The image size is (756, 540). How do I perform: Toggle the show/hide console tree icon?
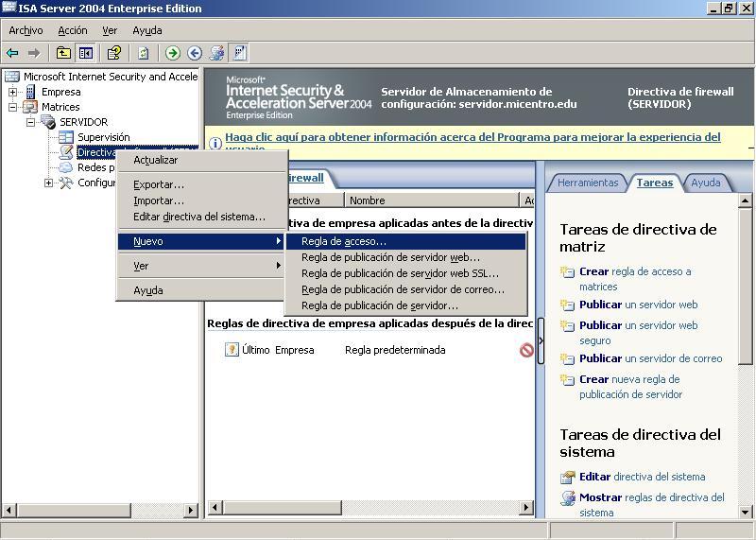[x=86, y=53]
